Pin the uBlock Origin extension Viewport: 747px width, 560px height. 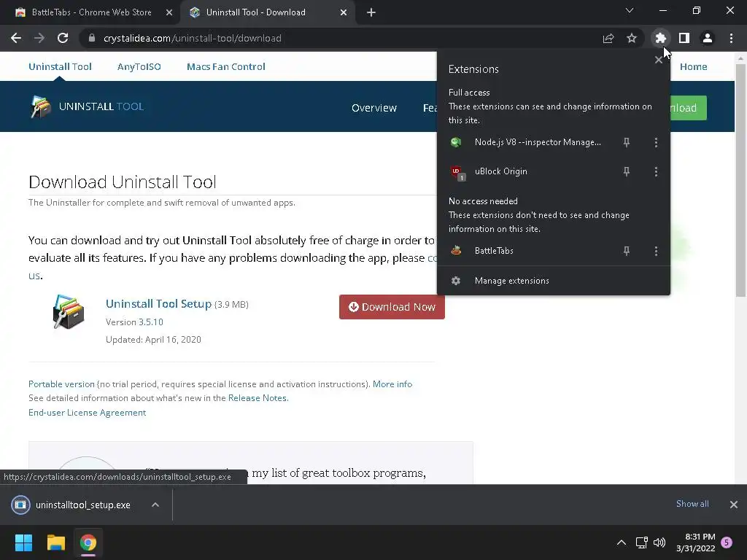(627, 171)
